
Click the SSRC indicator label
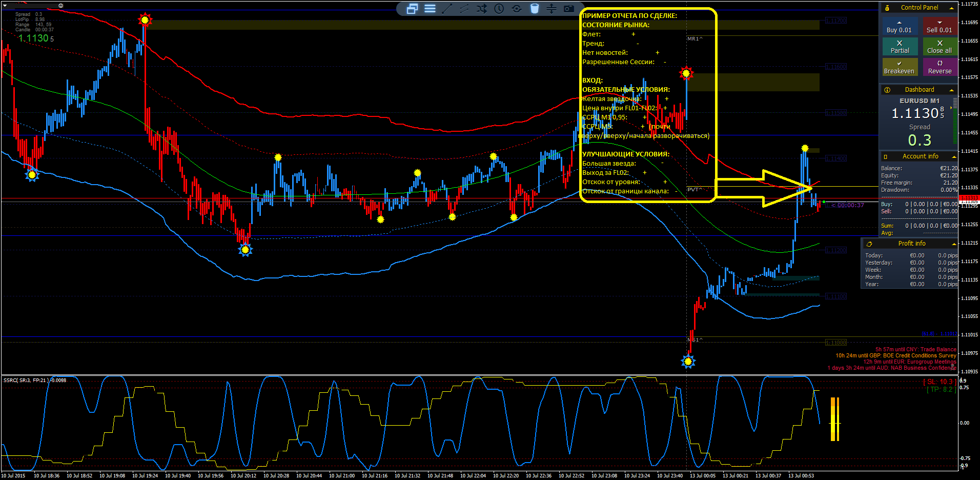[x=35, y=381]
